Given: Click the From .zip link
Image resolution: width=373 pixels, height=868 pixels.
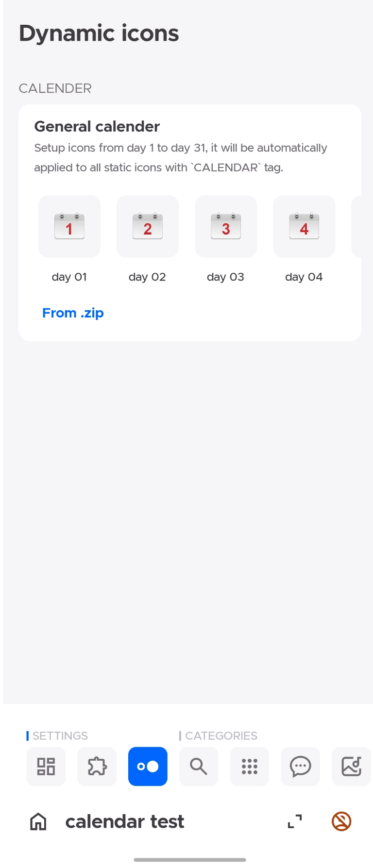Looking at the screenshot, I should pyautogui.click(x=73, y=313).
